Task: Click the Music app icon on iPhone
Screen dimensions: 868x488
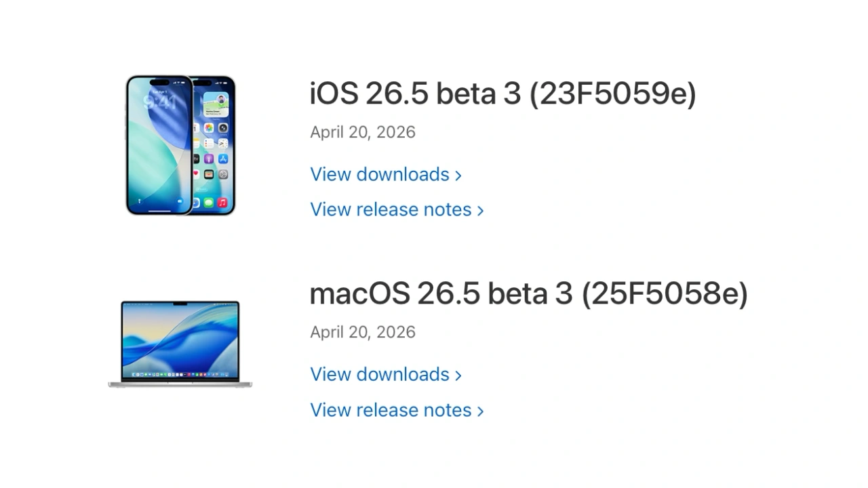Action: click(222, 203)
